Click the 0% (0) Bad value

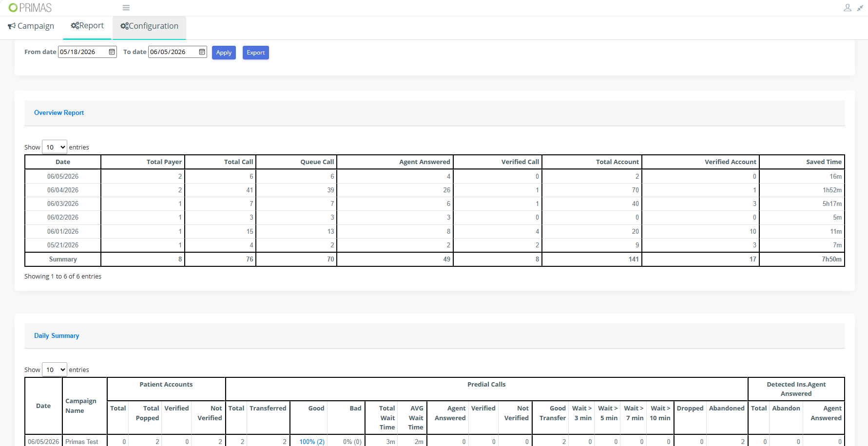pyautogui.click(x=352, y=442)
